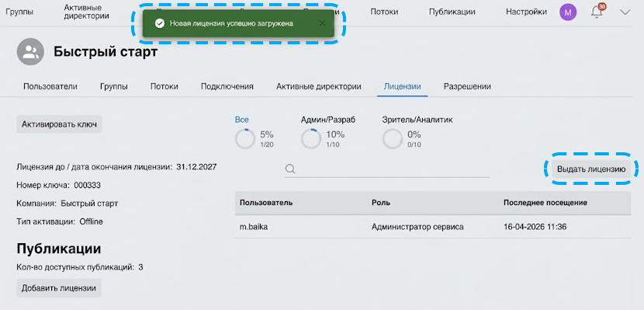Open Потоки in the top navigation
Viewport: 644px width, 310px height.
(384, 12)
